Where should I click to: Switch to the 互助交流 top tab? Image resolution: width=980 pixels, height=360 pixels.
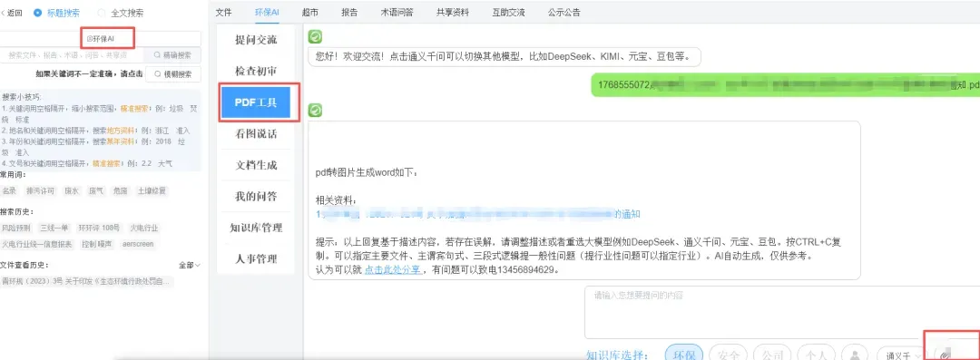click(x=508, y=12)
